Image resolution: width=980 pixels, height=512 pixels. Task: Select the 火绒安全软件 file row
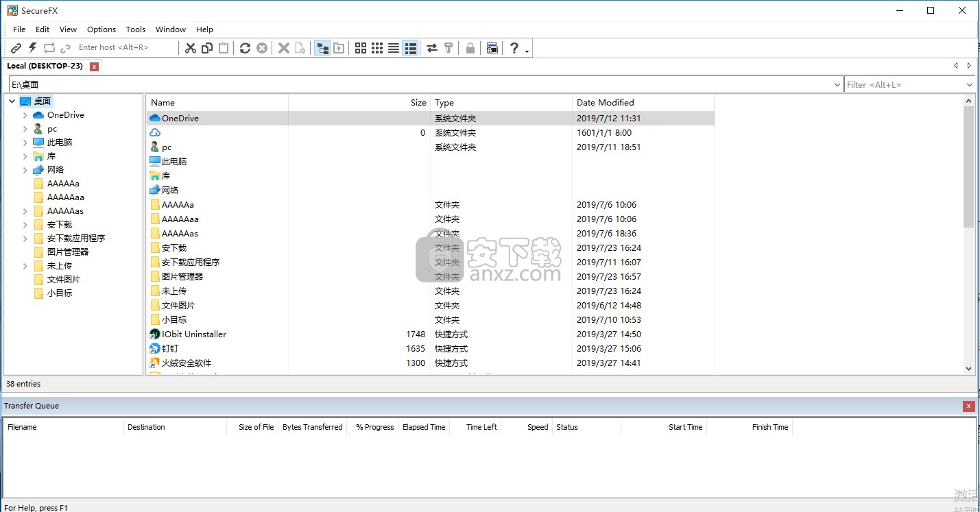(430, 363)
